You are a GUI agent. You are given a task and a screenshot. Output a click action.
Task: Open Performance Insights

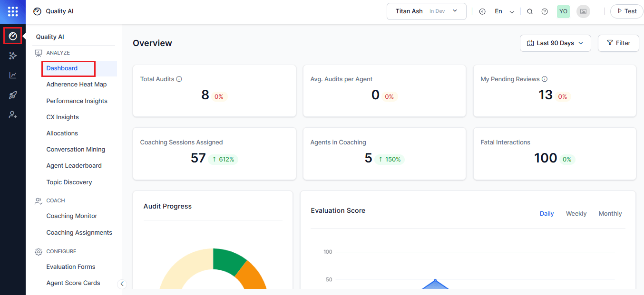[77, 101]
